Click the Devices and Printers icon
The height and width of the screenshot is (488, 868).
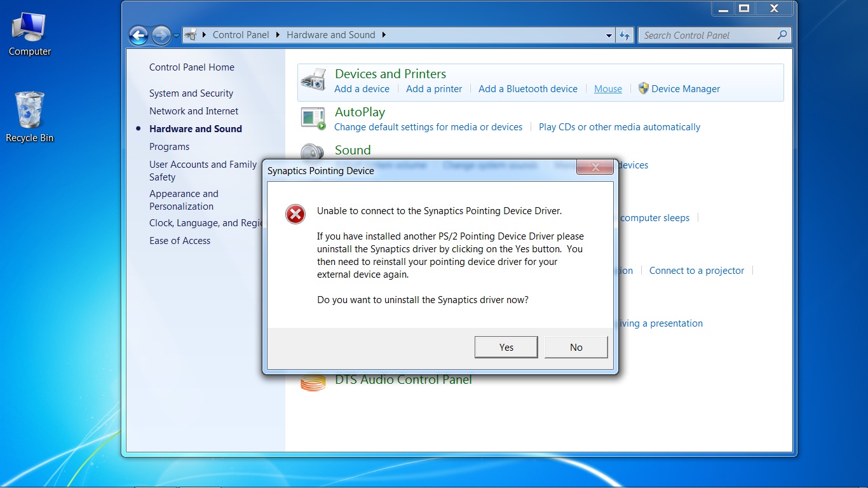(x=313, y=81)
